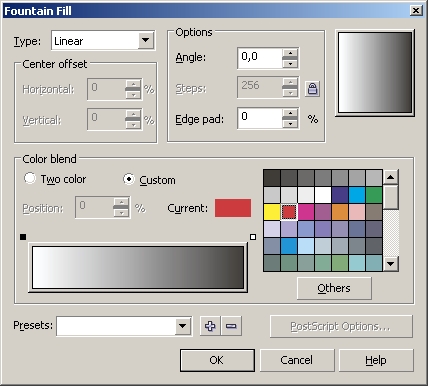Open the Type dropdown showing Linear
The width and height of the screenshot is (428, 386).
(145, 41)
